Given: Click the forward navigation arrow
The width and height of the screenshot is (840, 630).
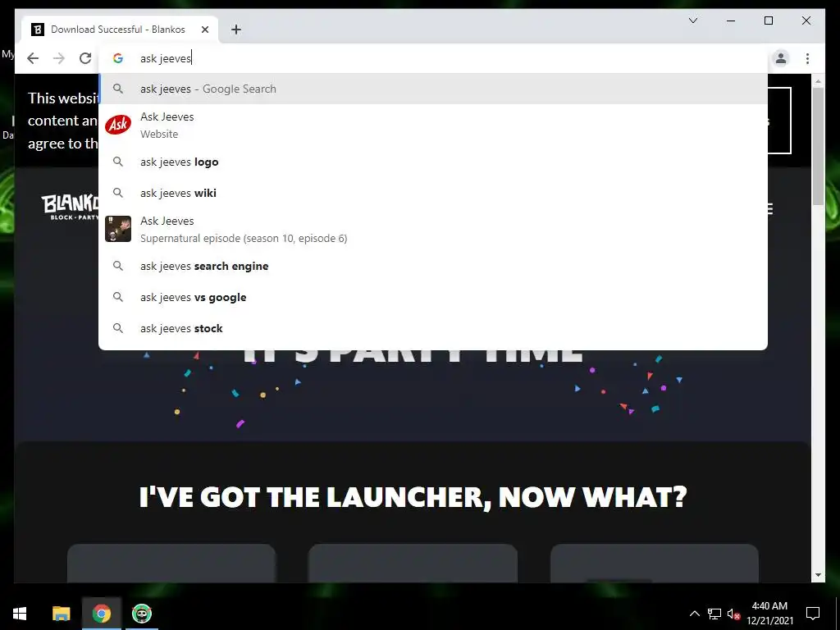Looking at the screenshot, I should tap(59, 58).
